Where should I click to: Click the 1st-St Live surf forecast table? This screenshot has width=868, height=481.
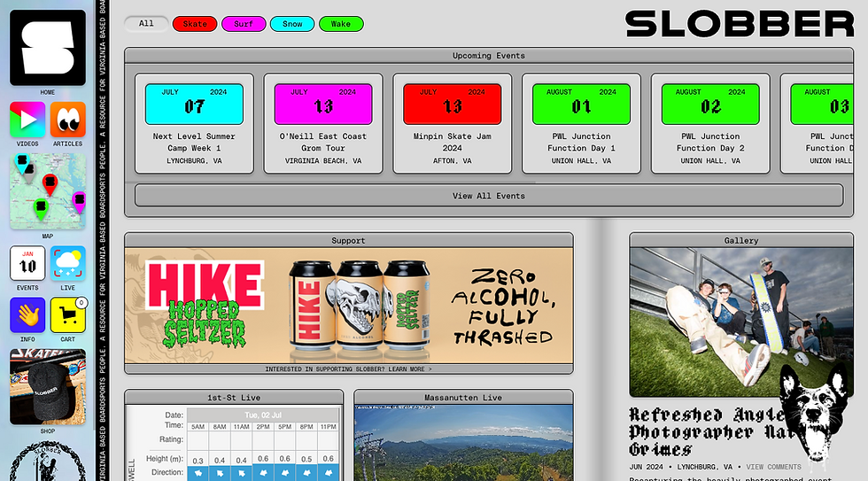pos(234,443)
